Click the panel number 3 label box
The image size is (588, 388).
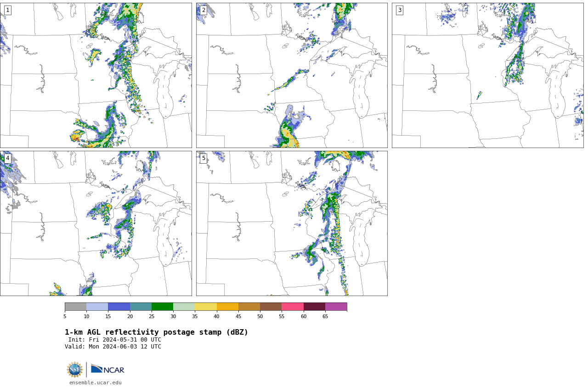pyautogui.click(x=399, y=10)
